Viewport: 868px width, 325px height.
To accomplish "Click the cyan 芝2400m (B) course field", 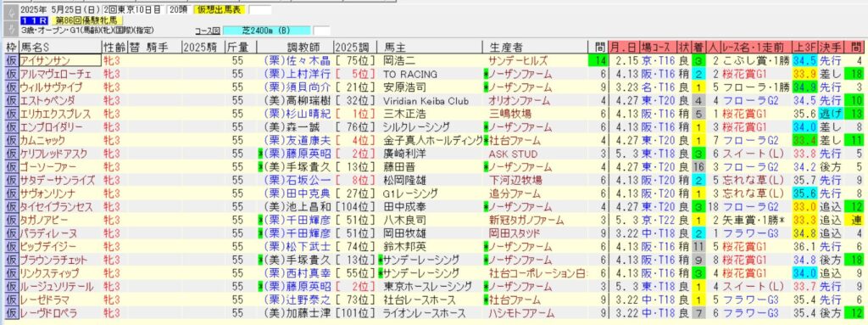I will (267, 31).
